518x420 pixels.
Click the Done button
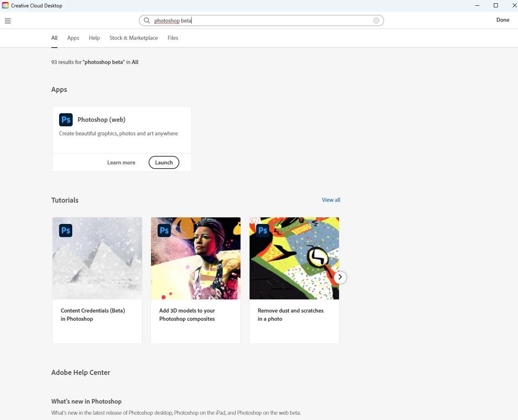[x=503, y=20]
